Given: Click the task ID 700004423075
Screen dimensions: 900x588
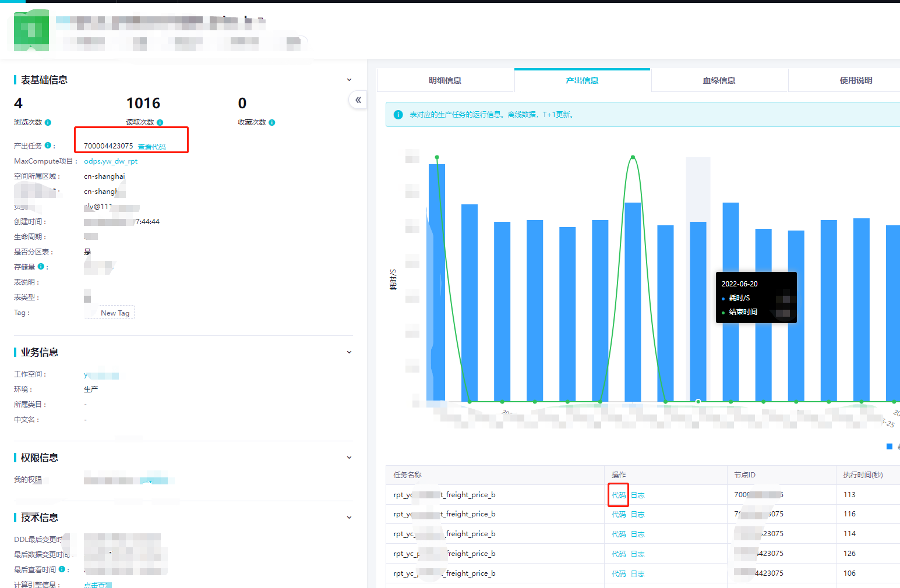Looking at the screenshot, I should [108, 146].
